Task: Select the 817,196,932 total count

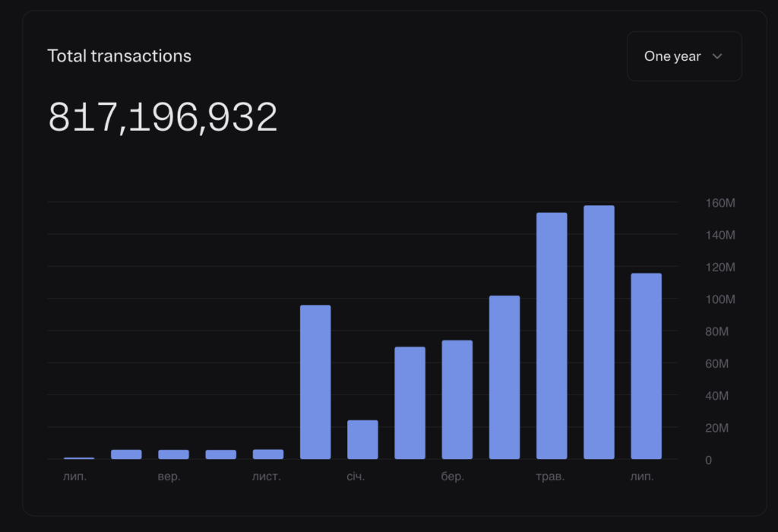Action: click(163, 117)
